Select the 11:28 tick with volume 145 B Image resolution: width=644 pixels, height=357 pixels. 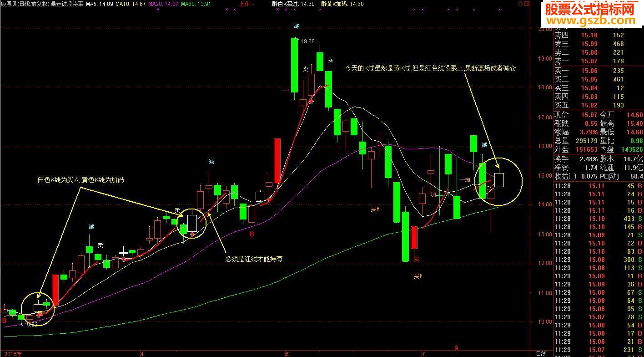(x=599, y=227)
